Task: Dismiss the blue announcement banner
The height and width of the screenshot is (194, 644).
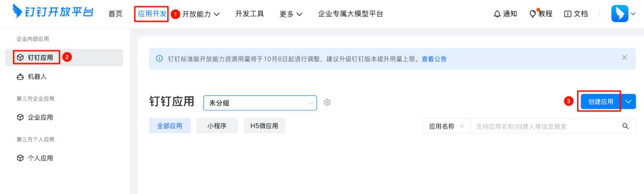Action: tap(624, 58)
